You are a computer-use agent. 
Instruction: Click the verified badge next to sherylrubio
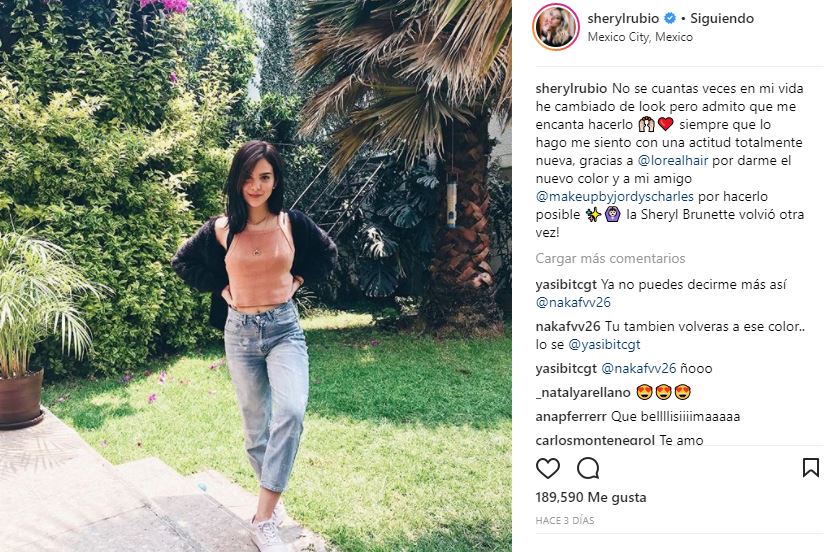click(670, 18)
